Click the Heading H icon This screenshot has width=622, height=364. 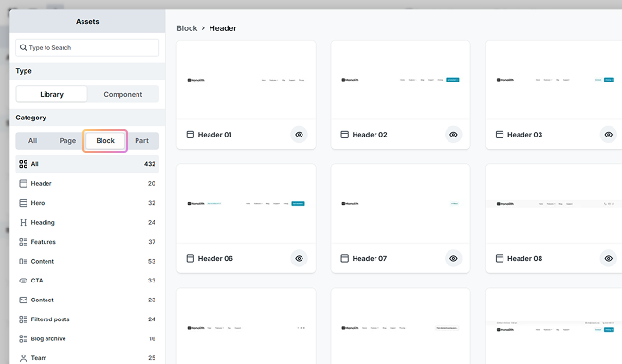pos(24,222)
